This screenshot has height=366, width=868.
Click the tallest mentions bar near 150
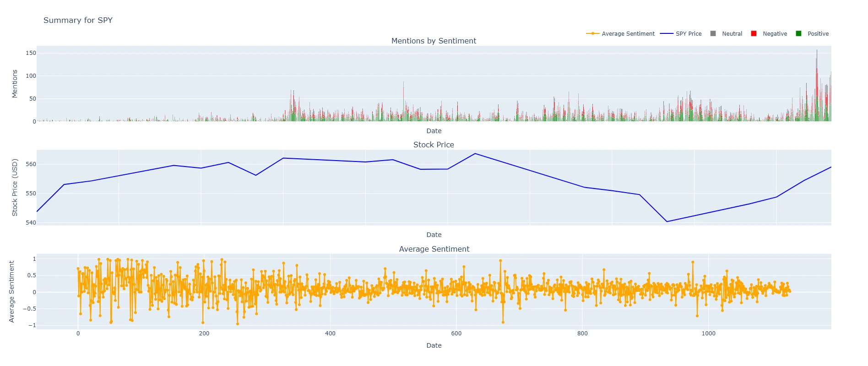tap(817, 86)
